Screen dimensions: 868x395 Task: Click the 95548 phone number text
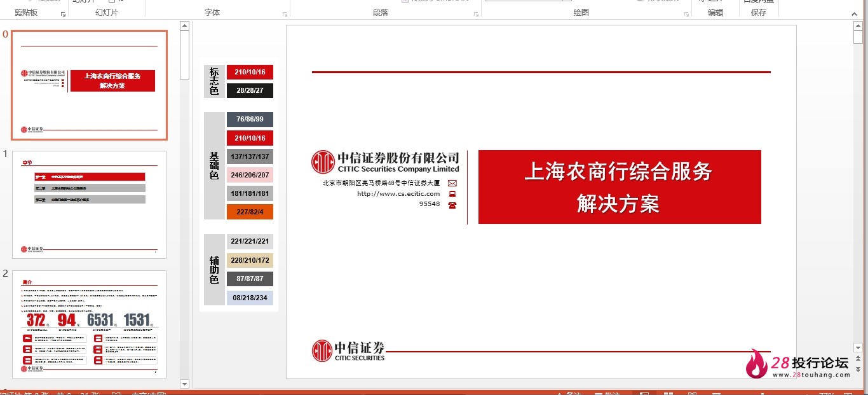tap(430, 204)
